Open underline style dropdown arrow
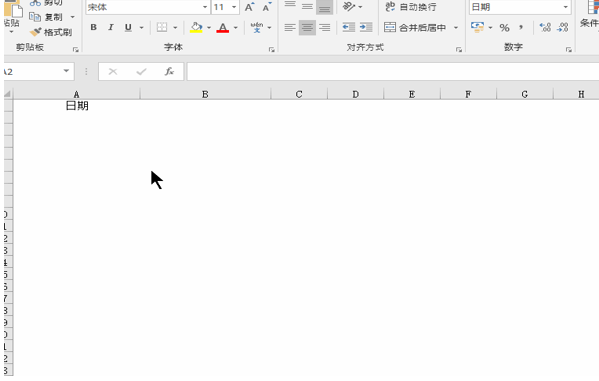Image resolution: width=599 pixels, height=381 pixels. coord(141,28)
